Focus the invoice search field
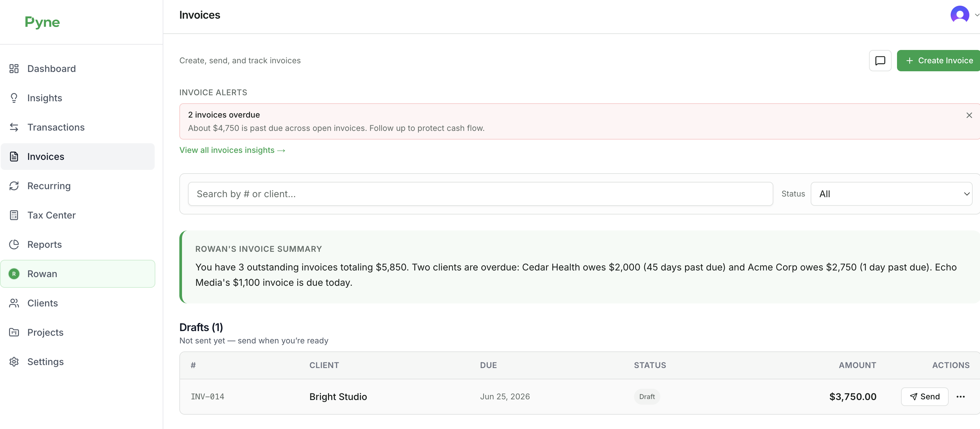The height and width of the screenshot is (429, 980). [x=480, y=194]
